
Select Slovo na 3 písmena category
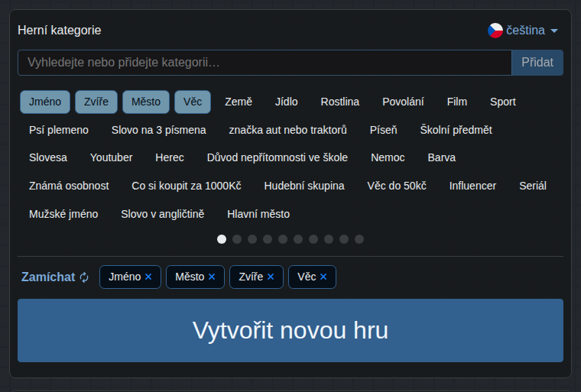[x=158, y=130]
